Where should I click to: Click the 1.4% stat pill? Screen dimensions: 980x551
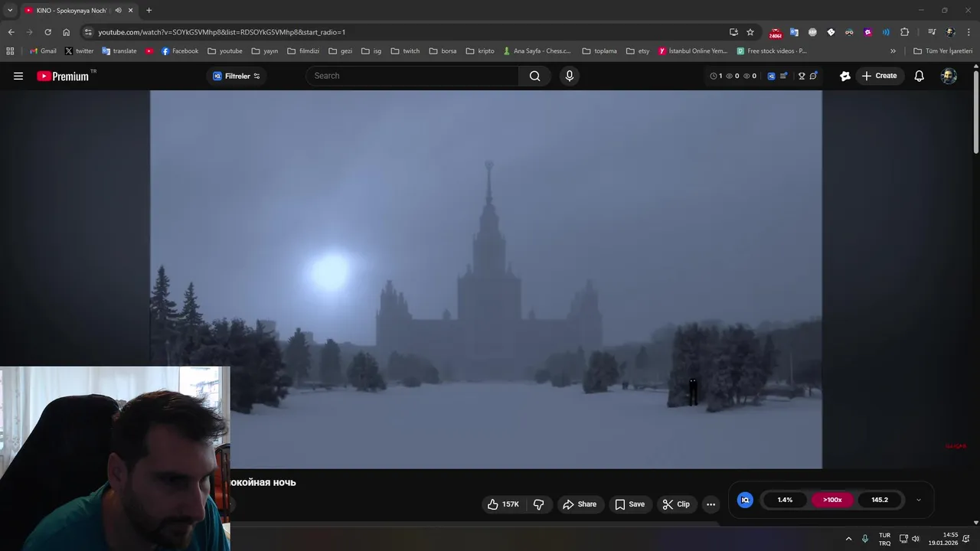point(785,500)
